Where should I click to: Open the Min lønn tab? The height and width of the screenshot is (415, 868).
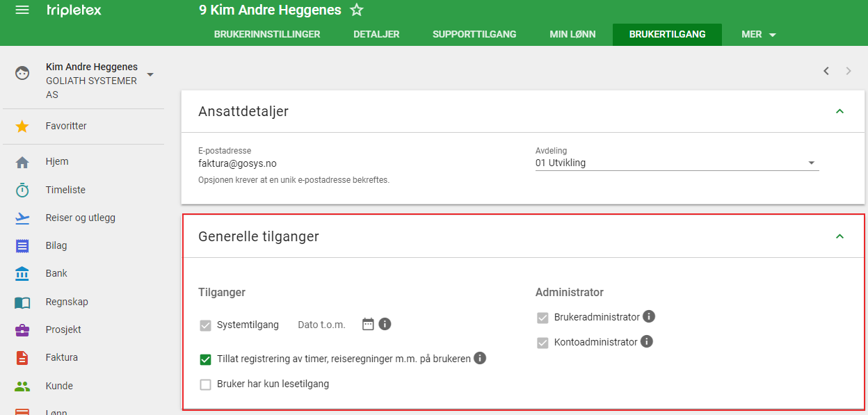click(572, 34)
